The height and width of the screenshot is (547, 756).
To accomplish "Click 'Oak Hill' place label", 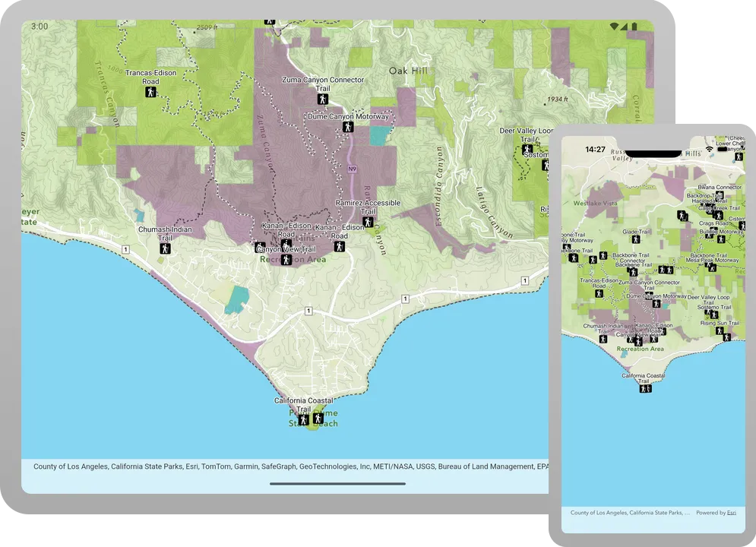I will (408, 71).
